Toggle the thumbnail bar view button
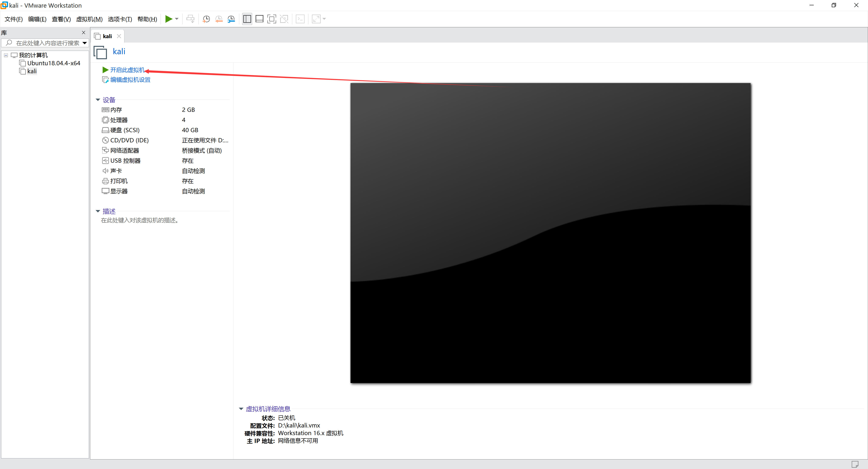Image resolution: width=868 pixels, height=469 pixels. (259, 19)
